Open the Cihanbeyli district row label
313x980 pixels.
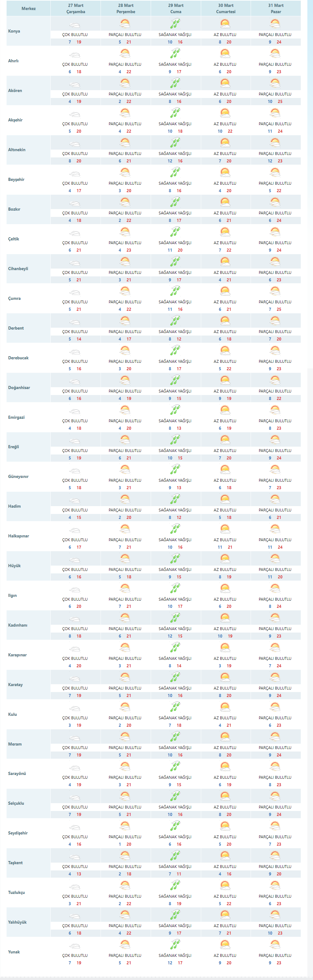pyautogui.click(x=18, y=269)
